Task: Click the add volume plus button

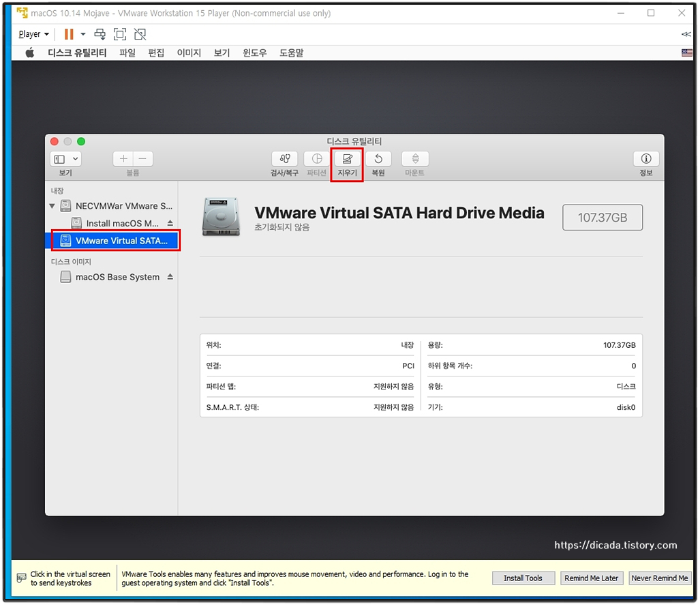Action: 123,159
